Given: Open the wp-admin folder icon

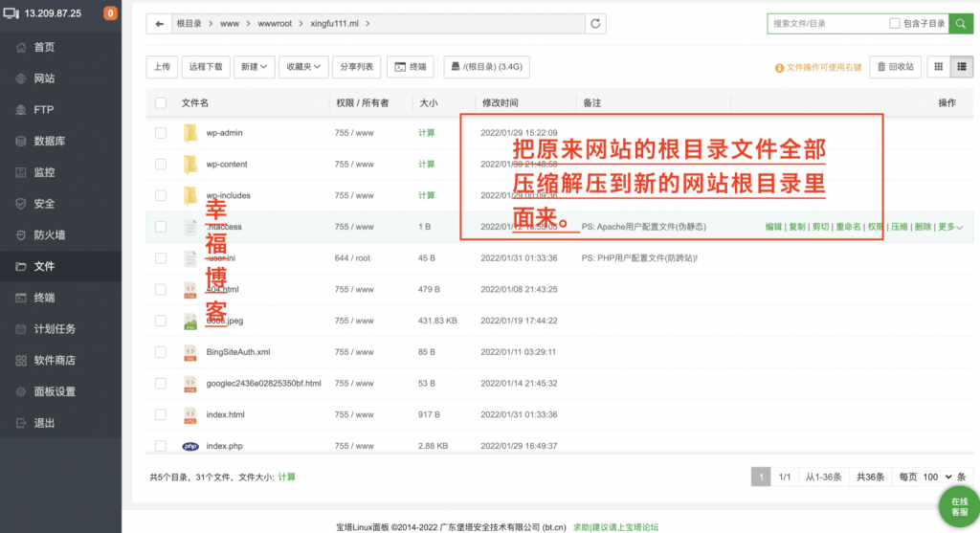Looking at the screenshot, I should click(x=190, y=133).
